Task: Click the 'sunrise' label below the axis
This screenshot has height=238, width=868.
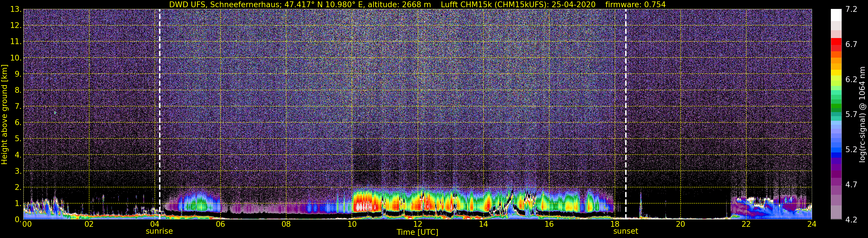Action: pos(159,231)
